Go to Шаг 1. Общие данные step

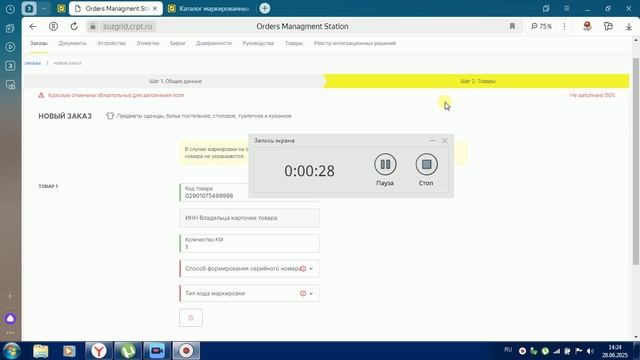coord(176,81)
